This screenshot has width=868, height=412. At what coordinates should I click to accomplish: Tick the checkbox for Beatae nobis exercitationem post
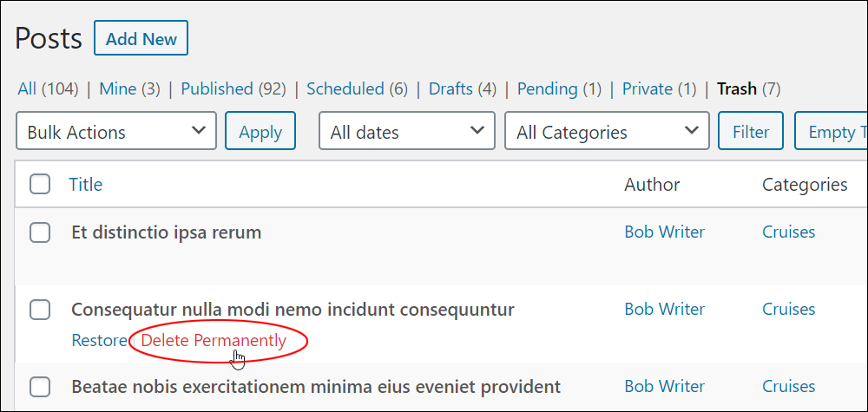(x=40, y=387)
